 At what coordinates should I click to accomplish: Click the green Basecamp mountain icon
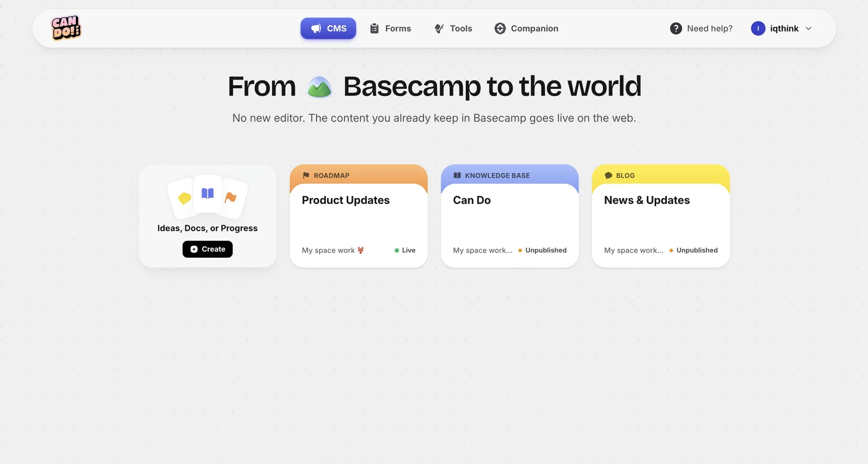(319, 87)
